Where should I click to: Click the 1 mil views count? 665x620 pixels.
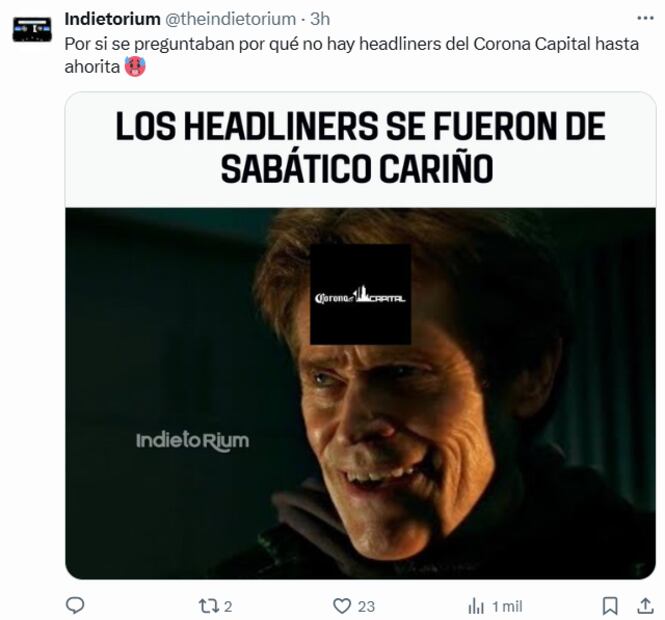point(507,606)
